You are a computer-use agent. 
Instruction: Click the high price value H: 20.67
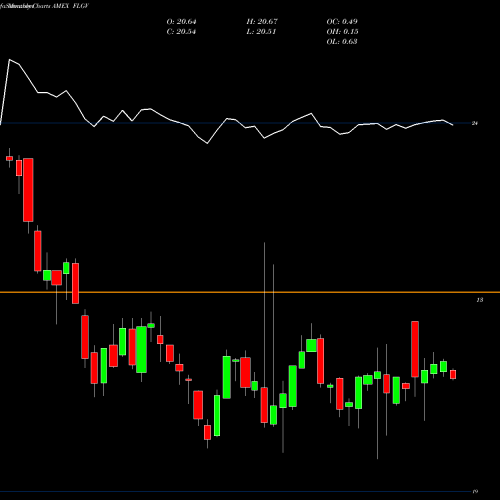262,22
